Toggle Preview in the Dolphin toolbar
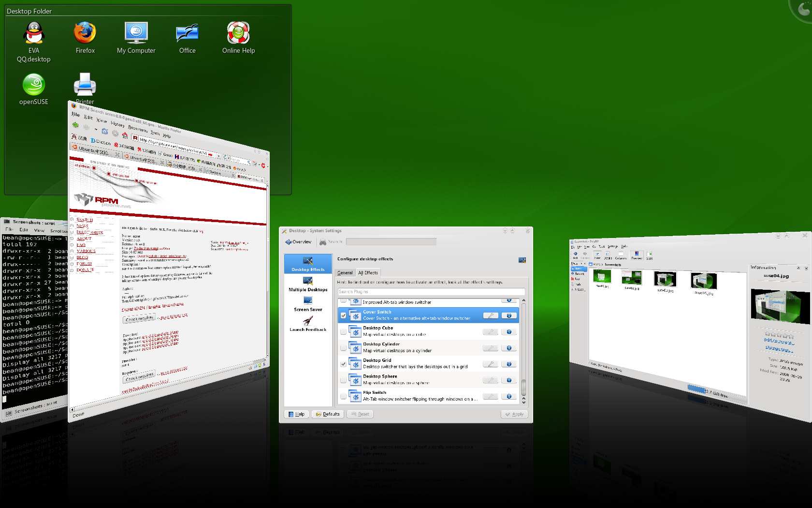This screenshot has height=508, width=812. pyautogui.click(x=637, y=254)
